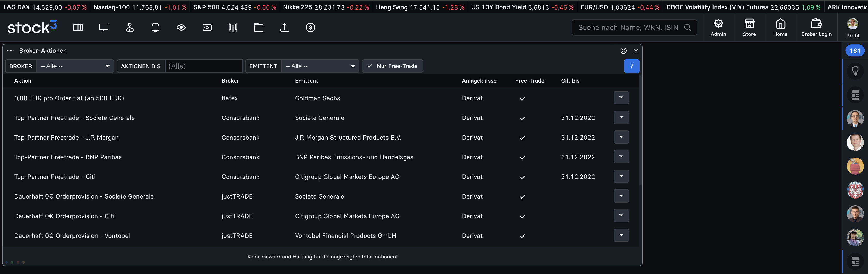Click the upload share icon
Viewport: 868px width, 274px height.
click(285, 27)
